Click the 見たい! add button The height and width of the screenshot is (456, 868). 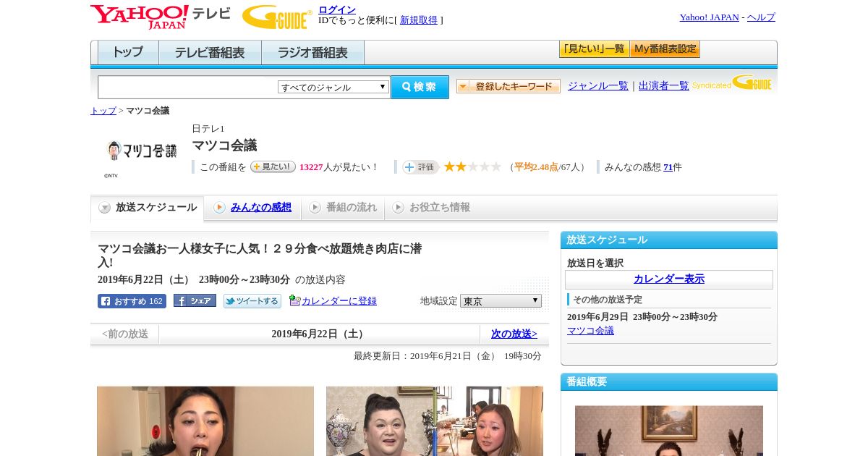click(x=273, y=166)
